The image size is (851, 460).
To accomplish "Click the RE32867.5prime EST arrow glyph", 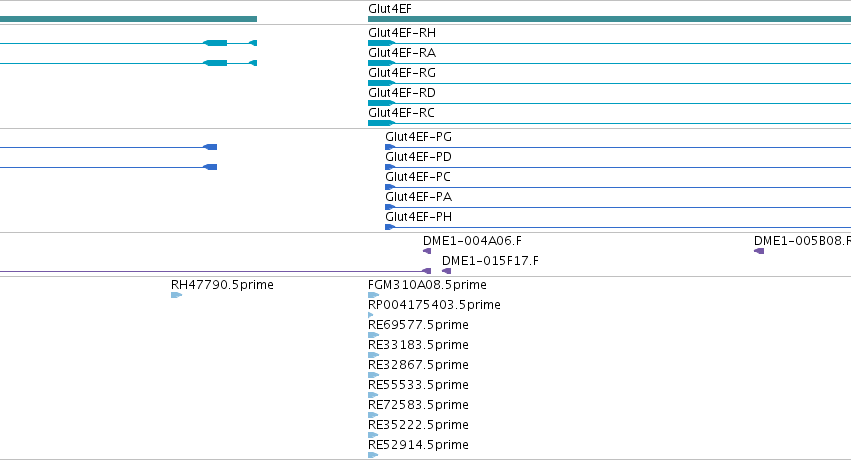I will click(x=373, y=375).
